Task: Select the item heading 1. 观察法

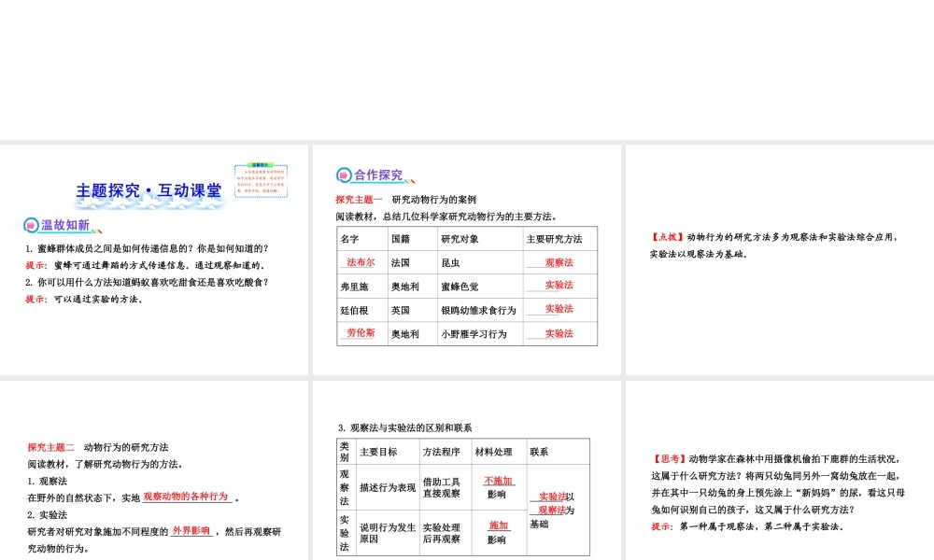Action: click(47, 481)
